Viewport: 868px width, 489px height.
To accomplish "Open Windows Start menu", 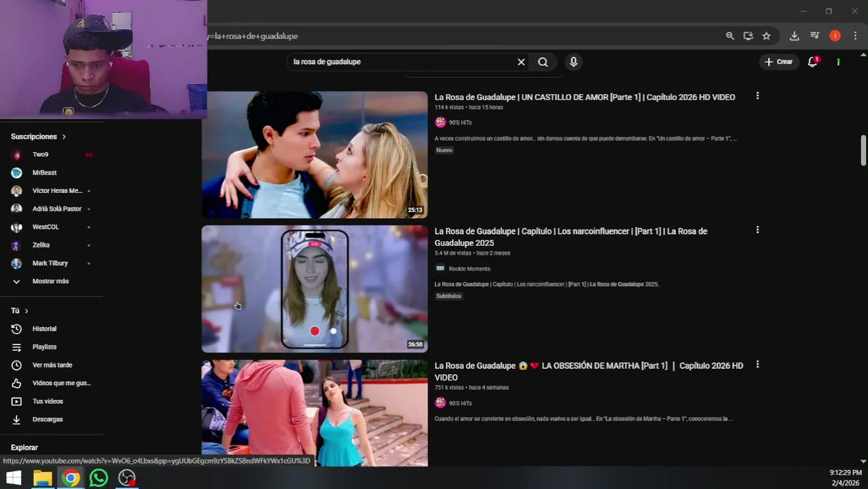I will click(x=14, y=478).
